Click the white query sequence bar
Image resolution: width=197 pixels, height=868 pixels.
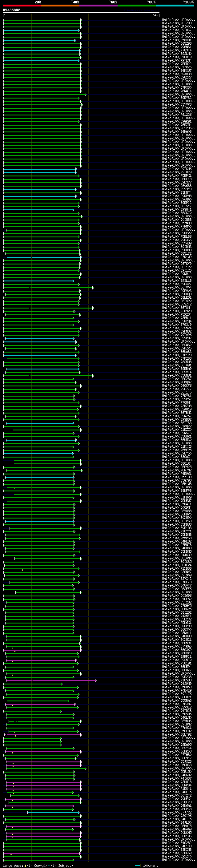pyautogui.click(x=81, y=13)
